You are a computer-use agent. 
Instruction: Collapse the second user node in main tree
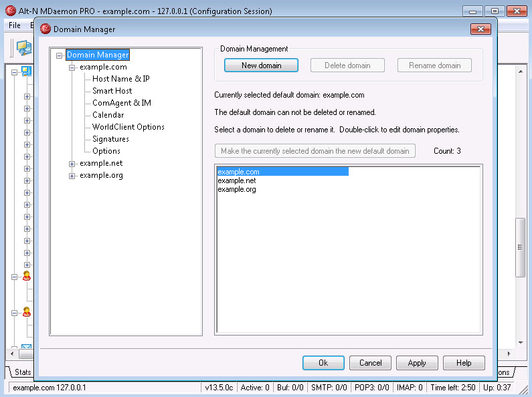point(14,313)
